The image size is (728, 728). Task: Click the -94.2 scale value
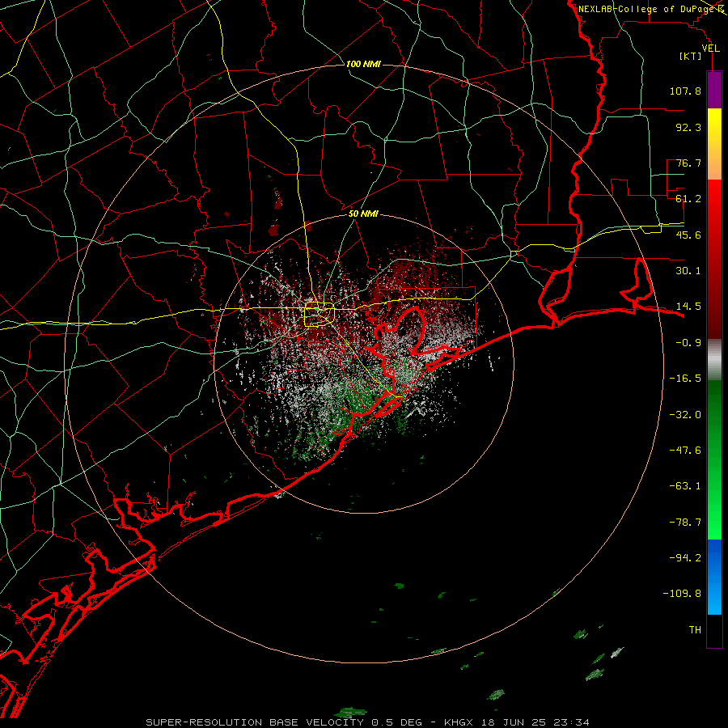click(685, 558)
